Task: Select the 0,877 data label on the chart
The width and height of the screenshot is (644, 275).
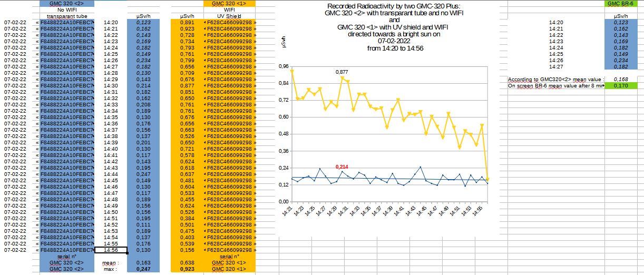Action: click(x=343, y=72)
